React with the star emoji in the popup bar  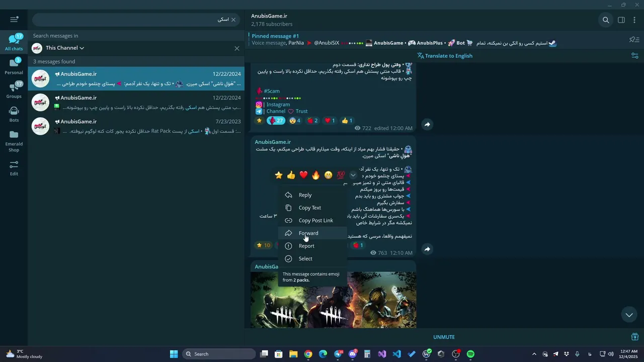279,175
